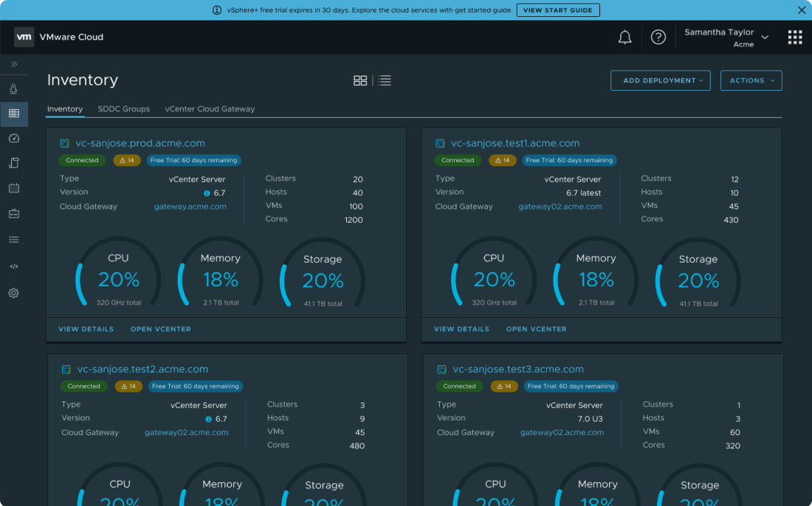Select the Inventory icon in sidebar
Image resolution: width=812 pixels, height=506 pixels.
click(14, 114)
